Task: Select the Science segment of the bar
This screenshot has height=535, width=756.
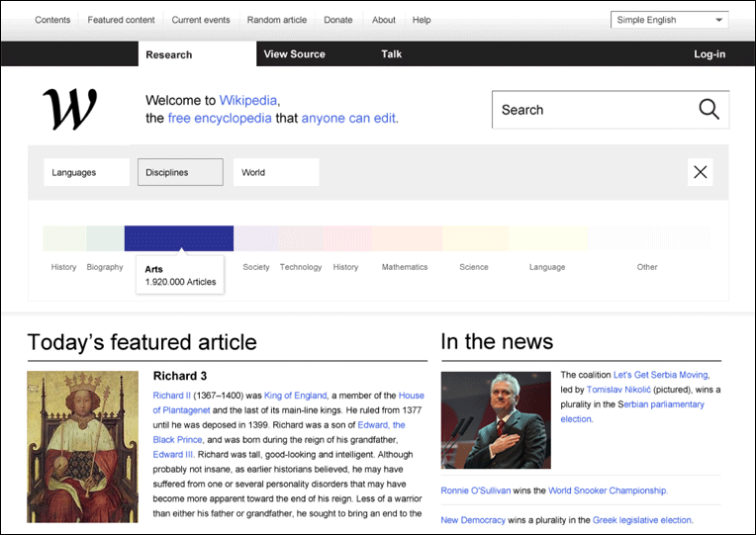Action: pyautogui.click(x=475, y=238)
